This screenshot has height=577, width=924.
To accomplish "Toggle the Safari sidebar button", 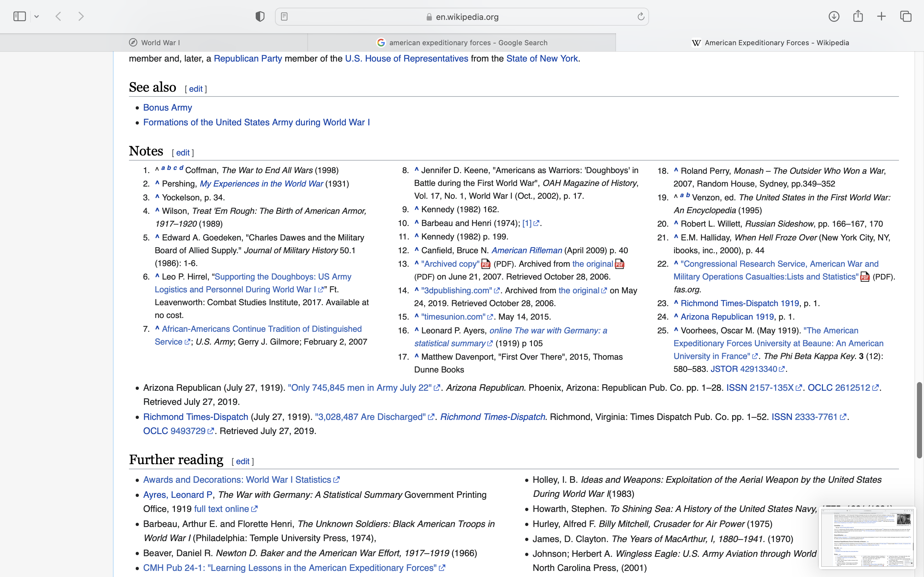I will tap(19, 16).
